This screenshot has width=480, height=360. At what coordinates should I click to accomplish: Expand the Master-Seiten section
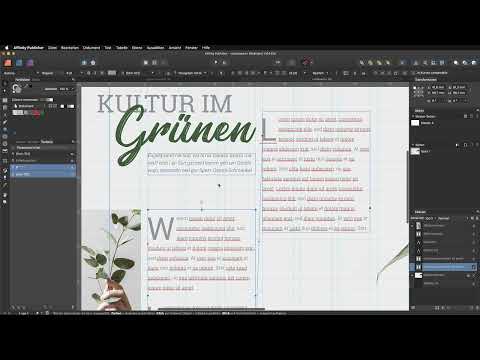coord(413,116)
